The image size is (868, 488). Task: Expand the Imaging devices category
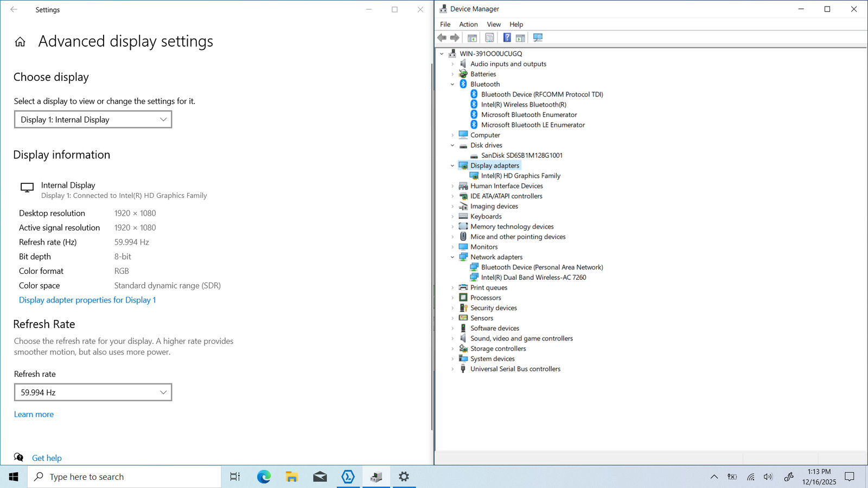click(x=452, y=206)
